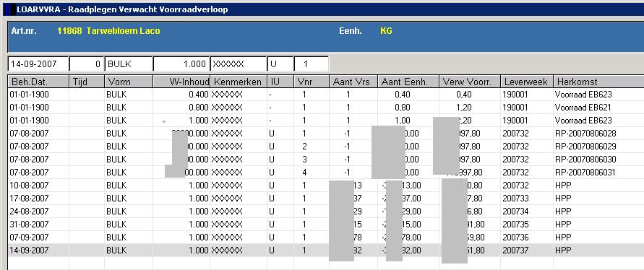Image resolution: width=644 pixels, height=270 pixels.
Task: Click the Verw Voorr. column header
Action: (470, 82)
